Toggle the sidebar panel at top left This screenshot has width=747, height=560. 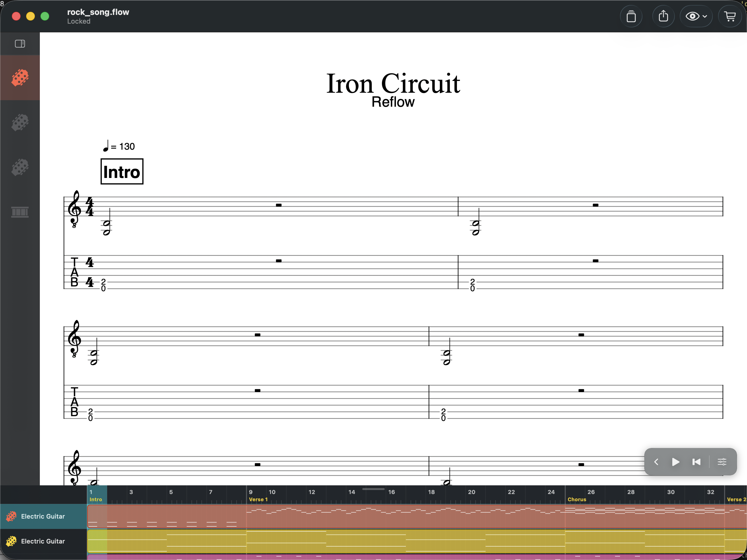click(x=20, y=43)
